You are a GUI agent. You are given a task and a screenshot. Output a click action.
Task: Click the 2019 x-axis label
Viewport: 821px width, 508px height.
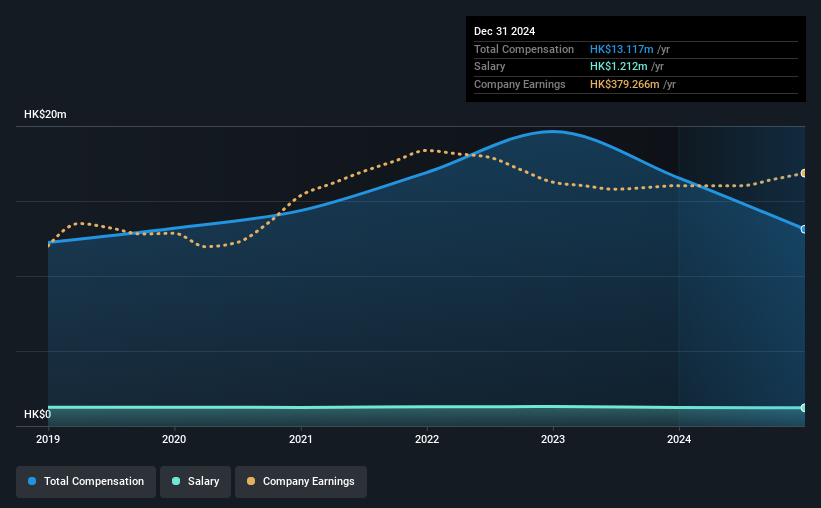(x=48, y=439)
